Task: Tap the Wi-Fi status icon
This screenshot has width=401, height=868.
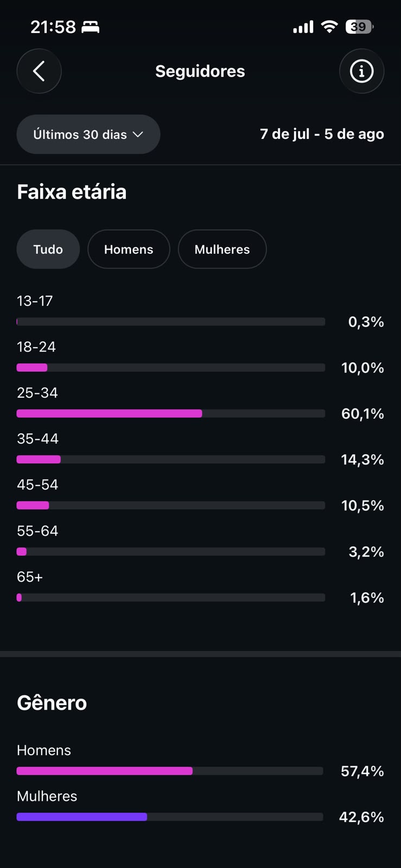Action: [329, 27]
